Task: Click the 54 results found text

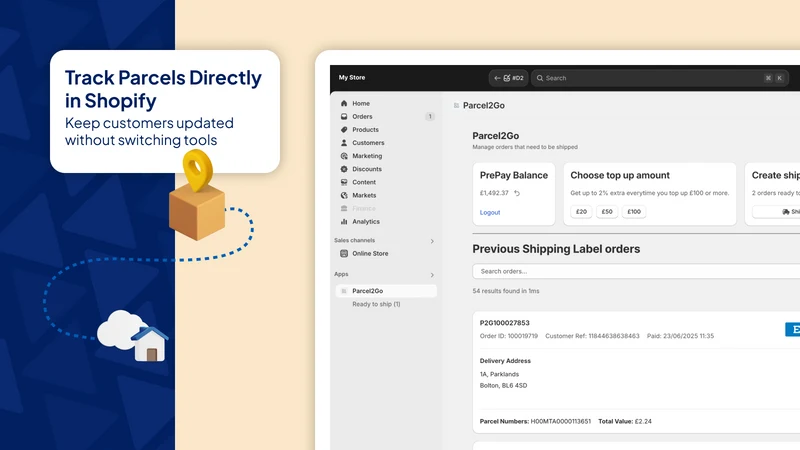Action: point(506,291)
